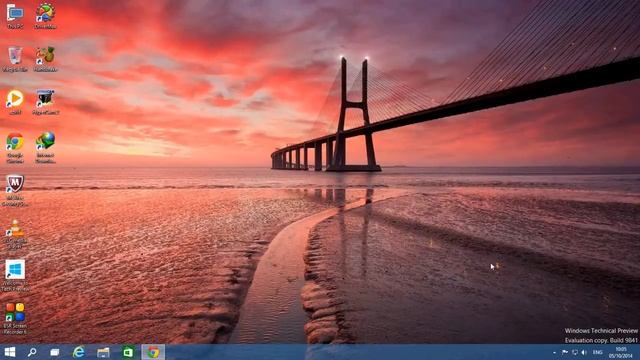Open File Explorer from the taskbar
Screen dimensions: 640x360
(103, 352)
